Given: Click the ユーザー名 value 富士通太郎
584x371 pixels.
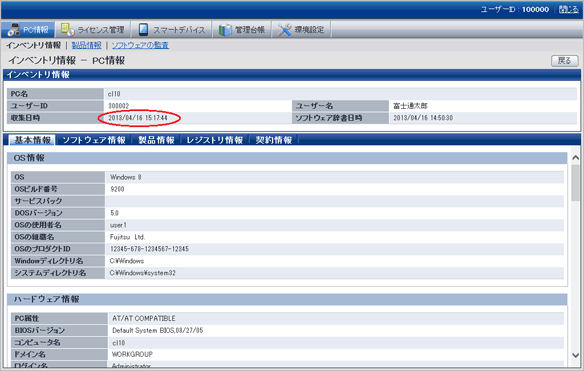Looking at the screenshot, I should [x=410, y=106].
